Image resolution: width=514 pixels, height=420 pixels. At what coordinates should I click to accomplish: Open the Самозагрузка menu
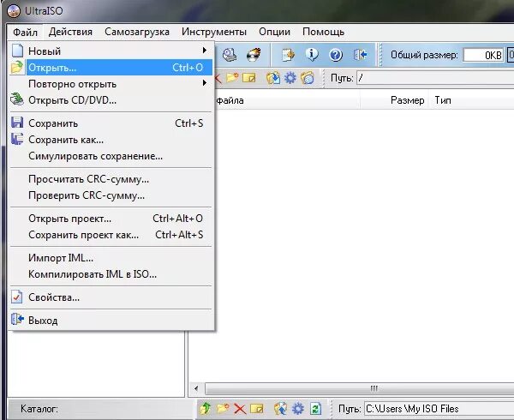(137, 32)
